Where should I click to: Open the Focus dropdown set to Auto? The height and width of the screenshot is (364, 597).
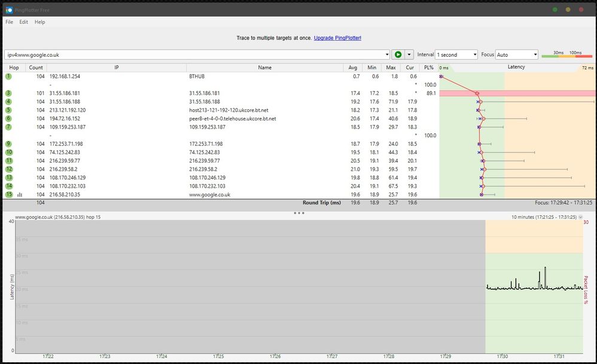[517, 54]
